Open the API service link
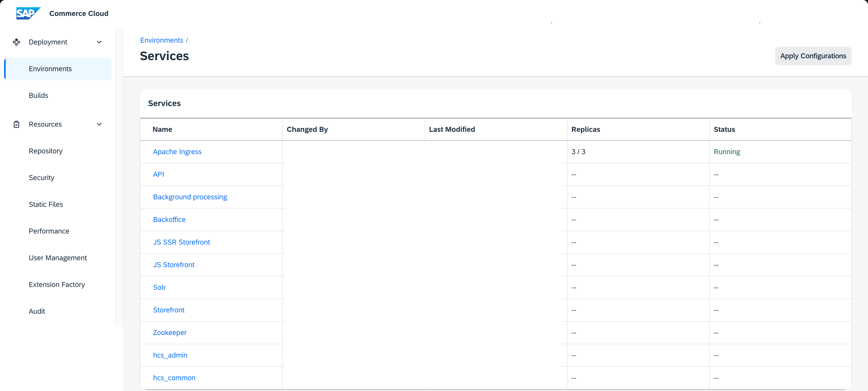The height and width of the screenshot is (391, 868). click(158, 174)
